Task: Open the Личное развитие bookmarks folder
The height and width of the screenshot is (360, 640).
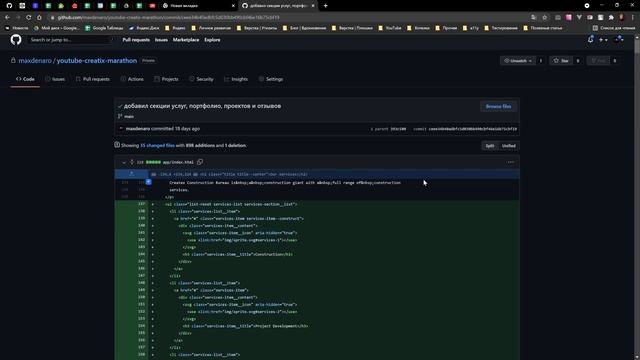Action: click(211, 28)
